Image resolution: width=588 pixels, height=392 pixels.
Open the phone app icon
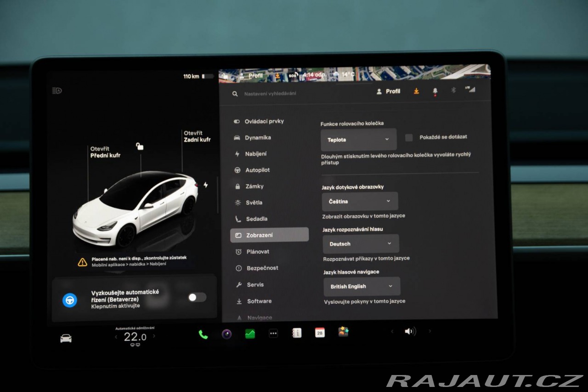tap(203, 334)
